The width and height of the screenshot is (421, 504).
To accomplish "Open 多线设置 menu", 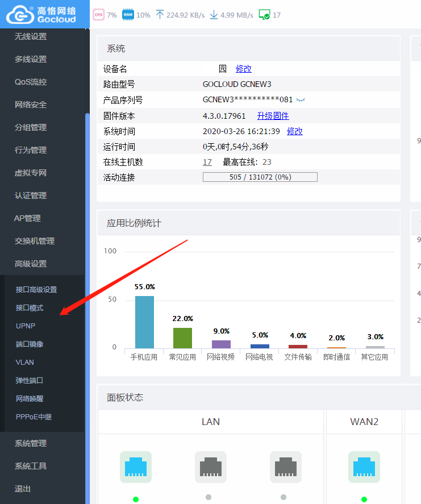I will click(x=31, y=59).
